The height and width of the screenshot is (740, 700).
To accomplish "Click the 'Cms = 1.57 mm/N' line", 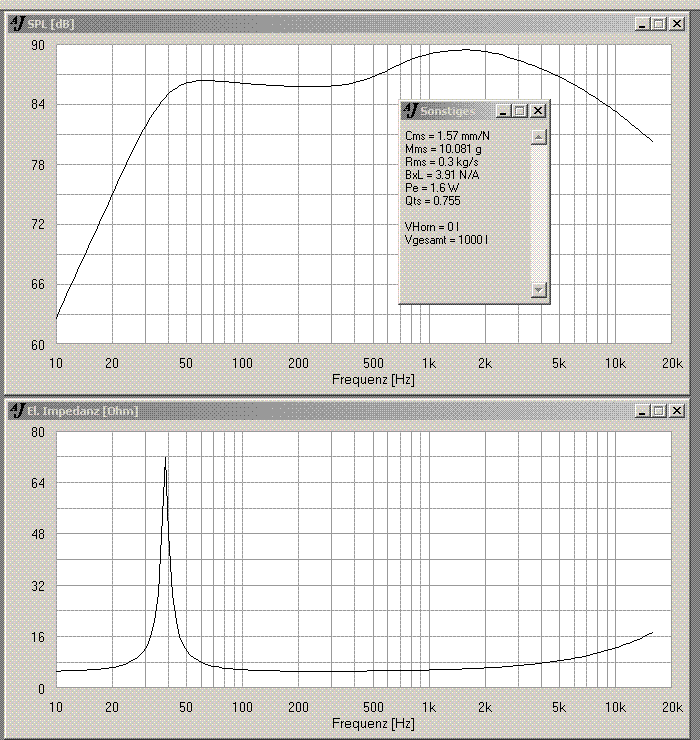I will (x=447, y=136).
